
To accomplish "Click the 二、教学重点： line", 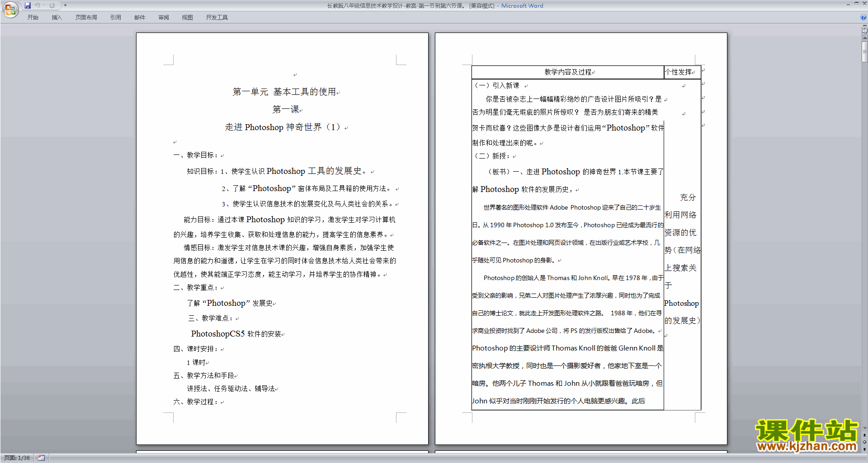I will pos(195,287).
